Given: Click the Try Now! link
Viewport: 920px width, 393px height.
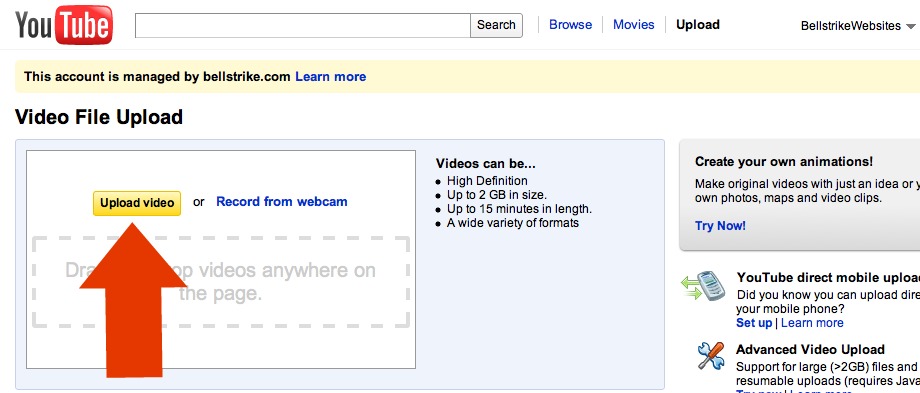Looking at the screenshot, I should coord(721,226).
